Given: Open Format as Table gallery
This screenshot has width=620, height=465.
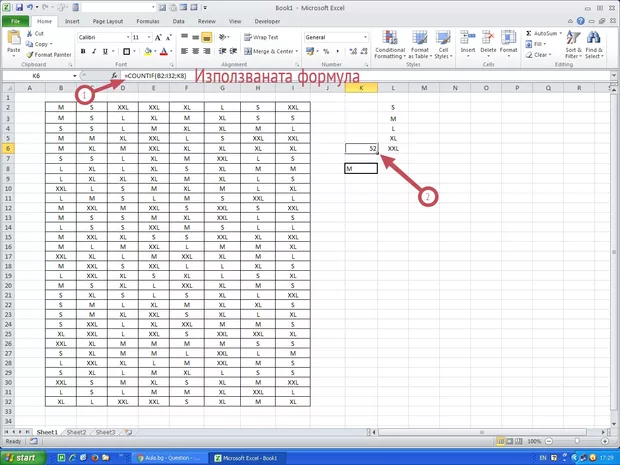Looking at the screenshot, I should pyautogui.click(x=420, y=45).
